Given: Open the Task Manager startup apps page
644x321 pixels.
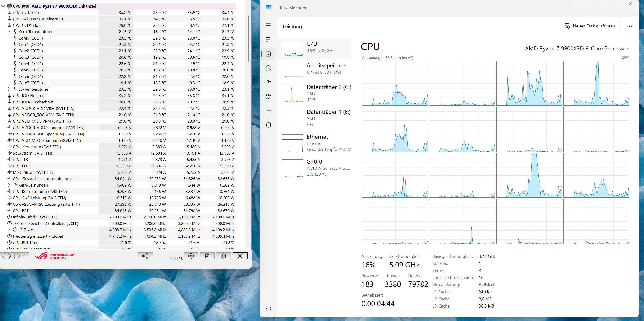Looking at the screenshot, I should pos(268,82).
